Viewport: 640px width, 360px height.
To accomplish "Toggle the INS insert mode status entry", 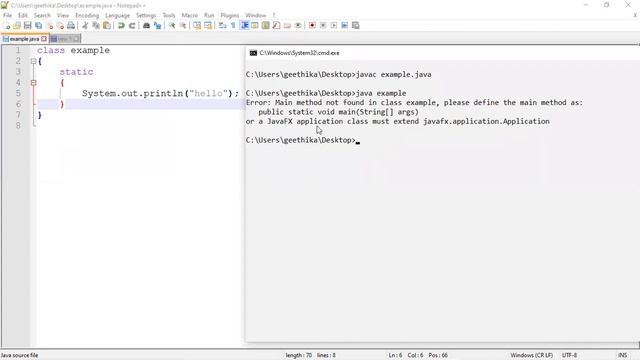I will pos(622,356).
